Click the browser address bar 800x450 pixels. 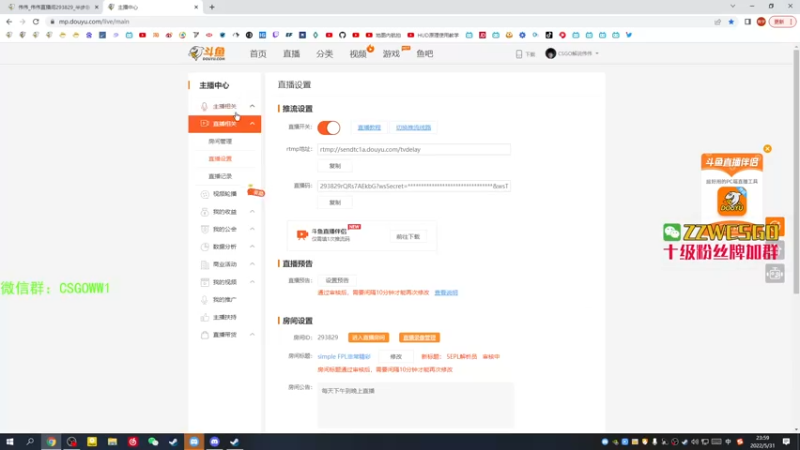378,21
